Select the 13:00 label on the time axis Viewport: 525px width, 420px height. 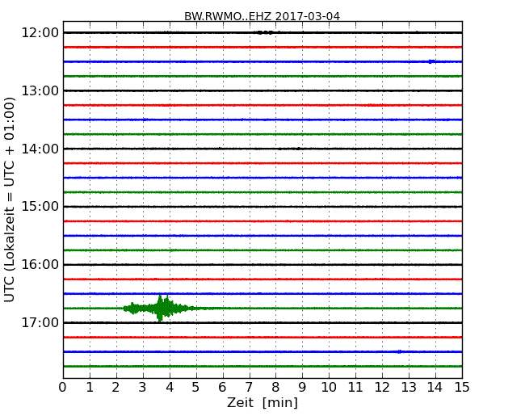pos(40,90)
